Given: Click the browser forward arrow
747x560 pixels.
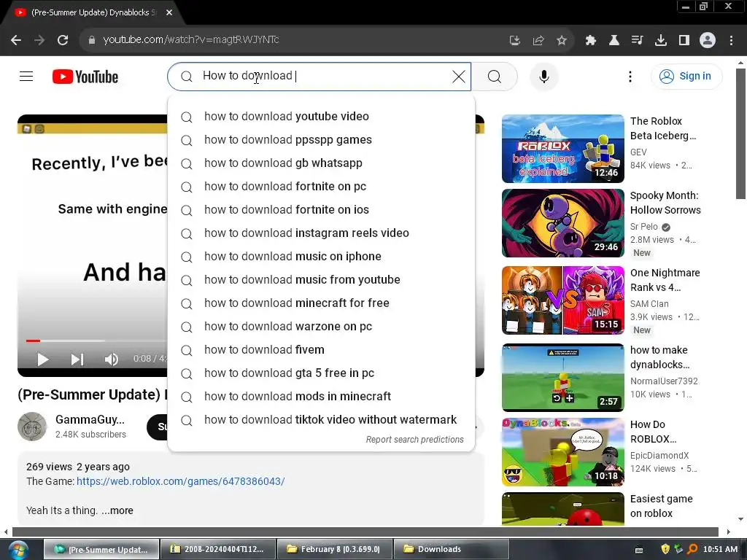Looking at the screenshot, I should pos(39,40).
